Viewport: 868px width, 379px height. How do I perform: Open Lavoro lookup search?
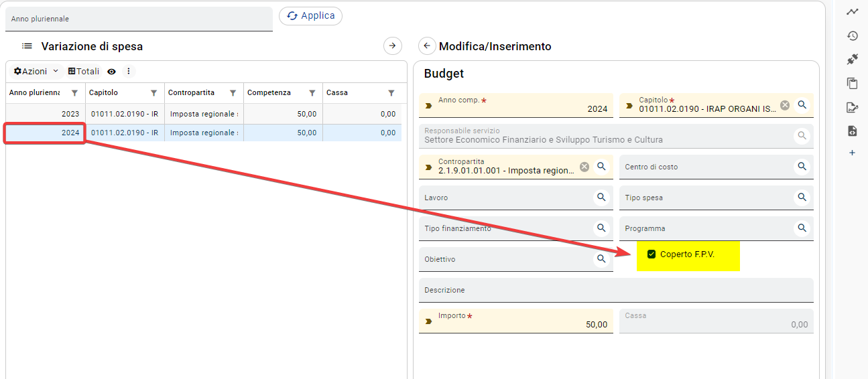(601, 198)
